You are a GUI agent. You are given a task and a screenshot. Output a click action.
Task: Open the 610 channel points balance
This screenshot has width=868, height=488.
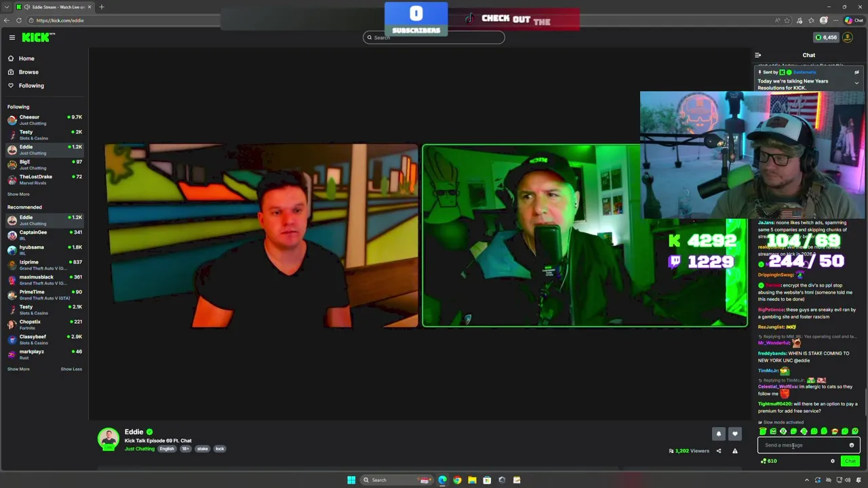pyautogui.click(x=769, y=461)
